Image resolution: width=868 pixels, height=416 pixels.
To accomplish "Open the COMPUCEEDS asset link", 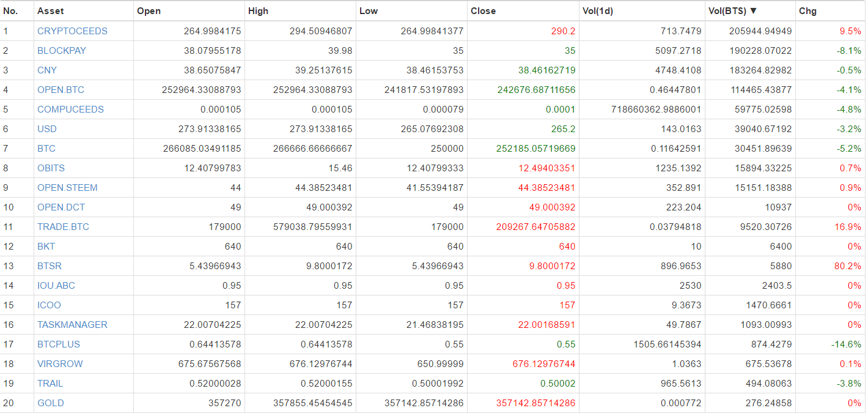I will click(70, 110).
